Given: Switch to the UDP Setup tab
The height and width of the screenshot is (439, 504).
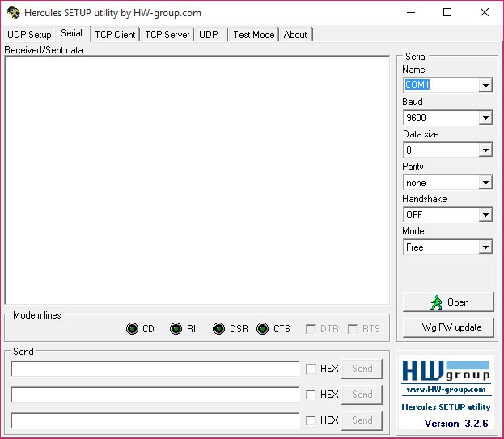Looking at the screenshot, I should click(x=29, y=35).
